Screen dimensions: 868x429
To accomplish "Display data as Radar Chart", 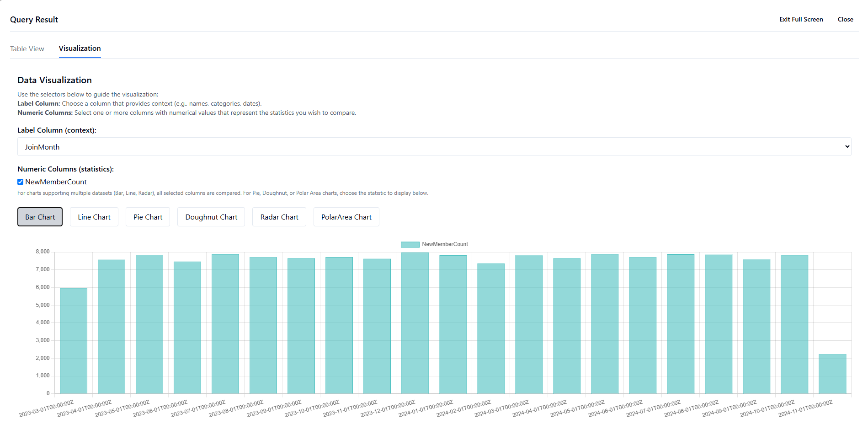I will click(x=279, y=217).
